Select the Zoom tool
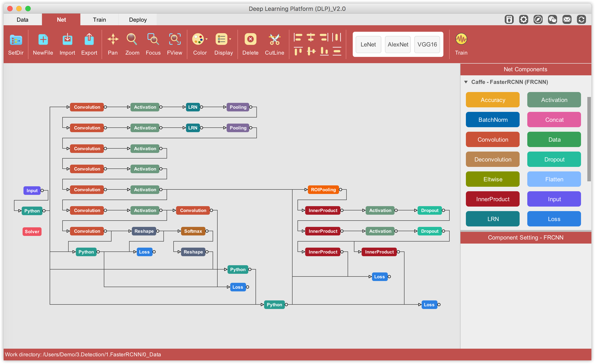Screen dimensions: 595x364 [x=132, y=44]
